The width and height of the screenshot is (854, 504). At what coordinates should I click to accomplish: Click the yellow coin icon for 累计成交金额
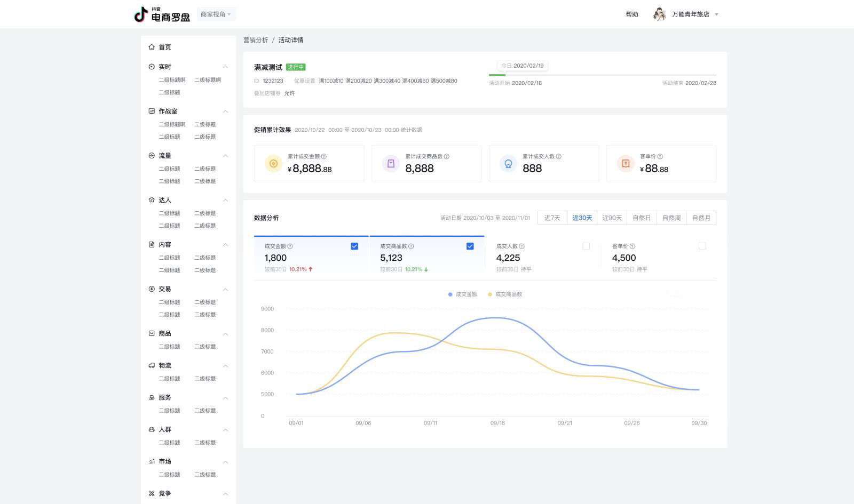point(273,164)
